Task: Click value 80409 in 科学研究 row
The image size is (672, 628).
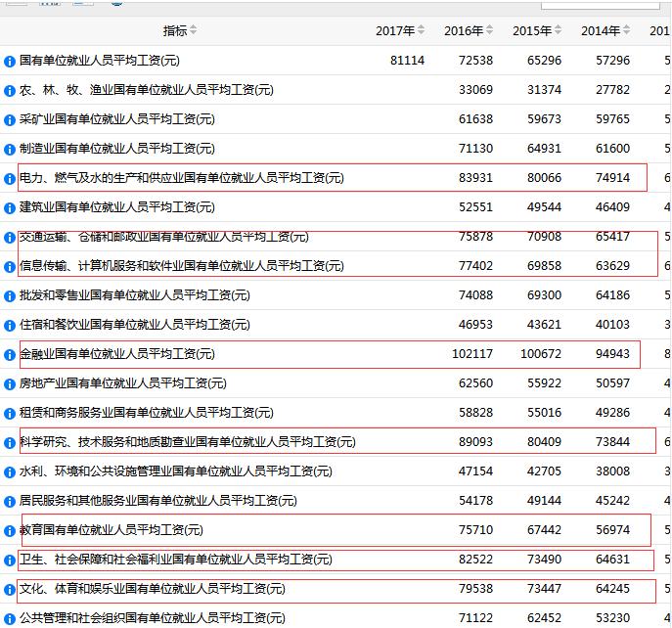Action: [x=544, y=442]
